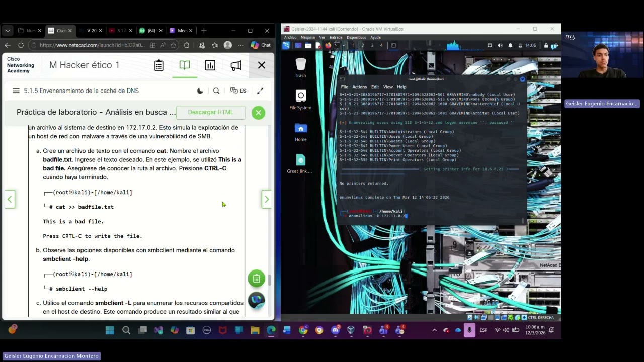The height and width of the screenshot is (362, 644).
Task: Open VirtualBox Ayuda menu
Action: tap(375, 37)
